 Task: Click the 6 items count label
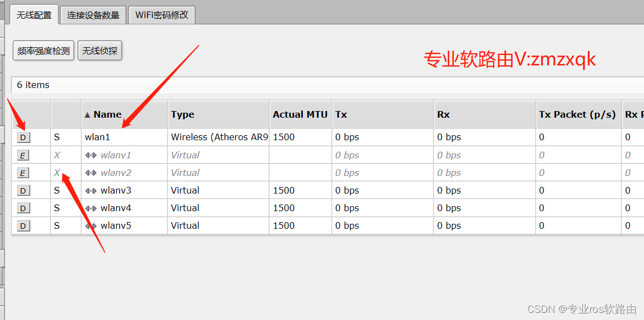click(34, 85)
